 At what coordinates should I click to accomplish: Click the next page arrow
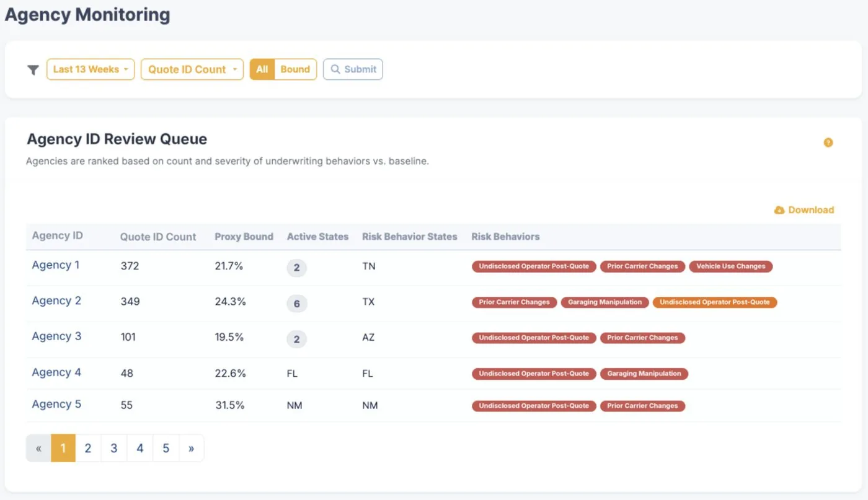[192, 448]
